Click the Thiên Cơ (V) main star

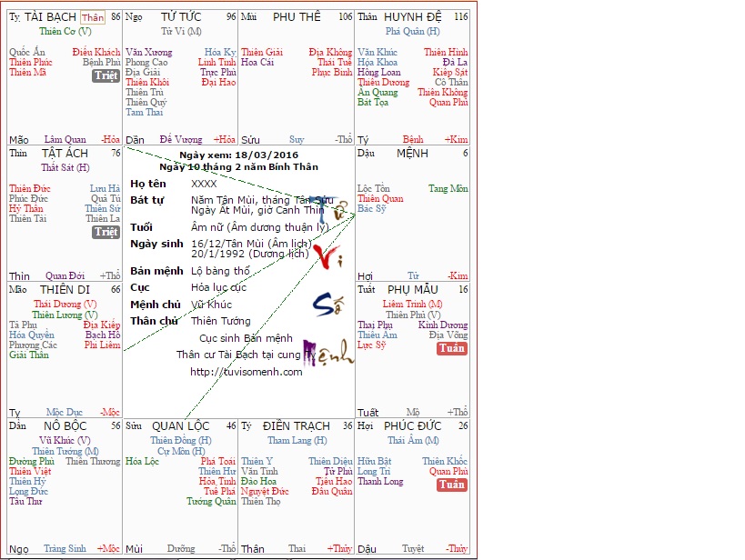click(x=64, y=31)
